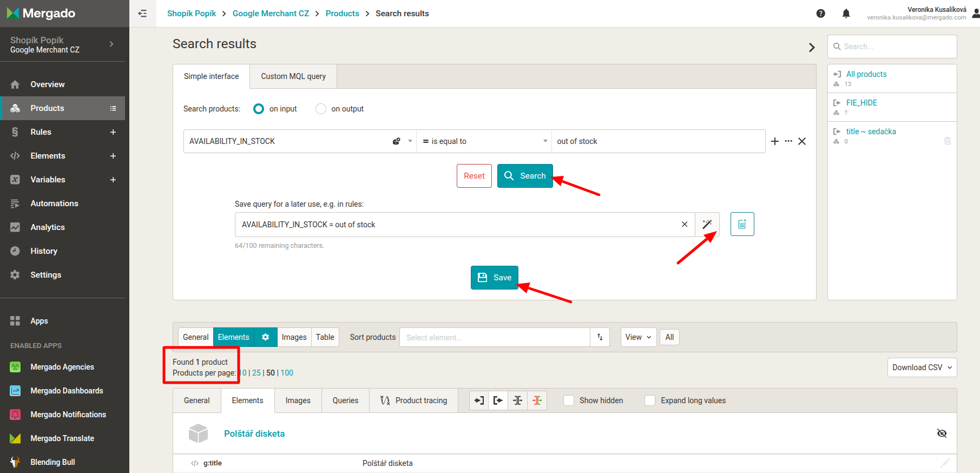Open the notifications bell
This screenshot has height=473, width=980.
(x=846, y=14)
